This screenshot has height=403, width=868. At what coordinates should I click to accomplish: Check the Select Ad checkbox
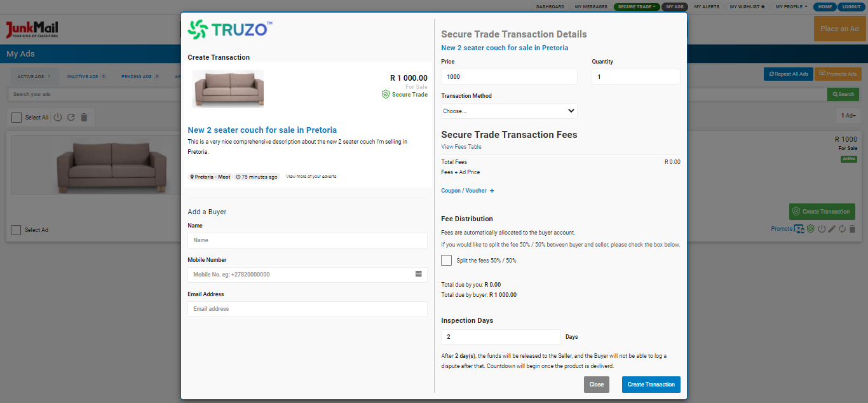pos(15,229)
